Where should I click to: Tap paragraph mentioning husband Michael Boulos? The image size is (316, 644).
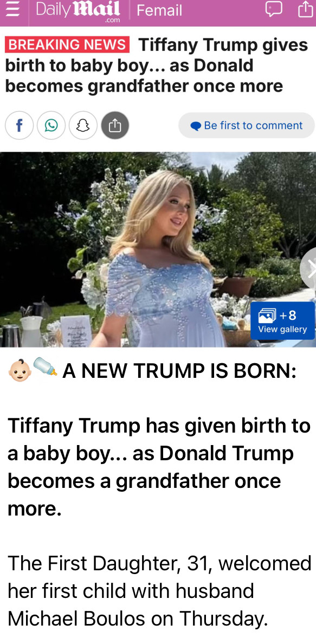click(x=159, y=591)
